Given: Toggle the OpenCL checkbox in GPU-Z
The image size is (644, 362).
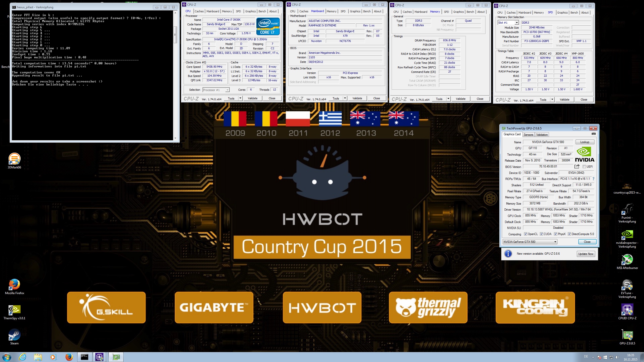Looking at the screenshot, I should 526,234.
